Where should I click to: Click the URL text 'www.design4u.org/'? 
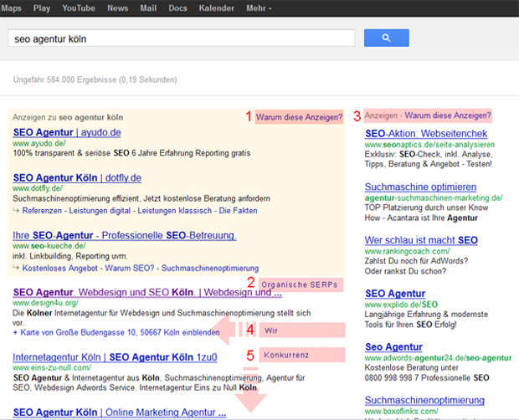pyautogui.click(x=46, y=303)
